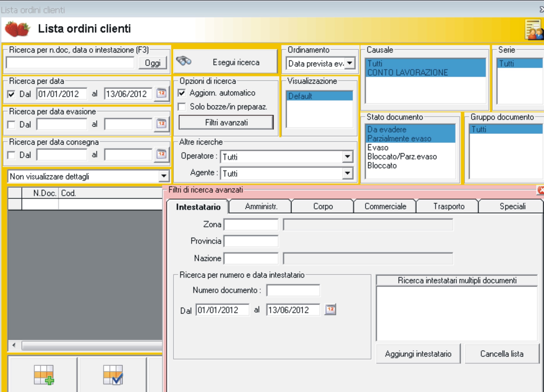The image size is (544, 392).
Task: Disable Aggiorn. automatico checkbox
Action: pyautogui.click(x=182, y=93)
